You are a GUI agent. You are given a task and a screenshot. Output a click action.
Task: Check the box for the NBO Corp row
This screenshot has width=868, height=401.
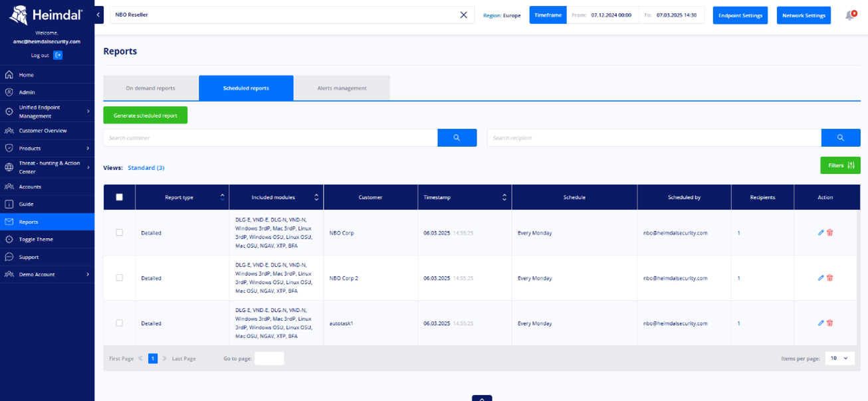pyautogui.click(x=120, y=233)
